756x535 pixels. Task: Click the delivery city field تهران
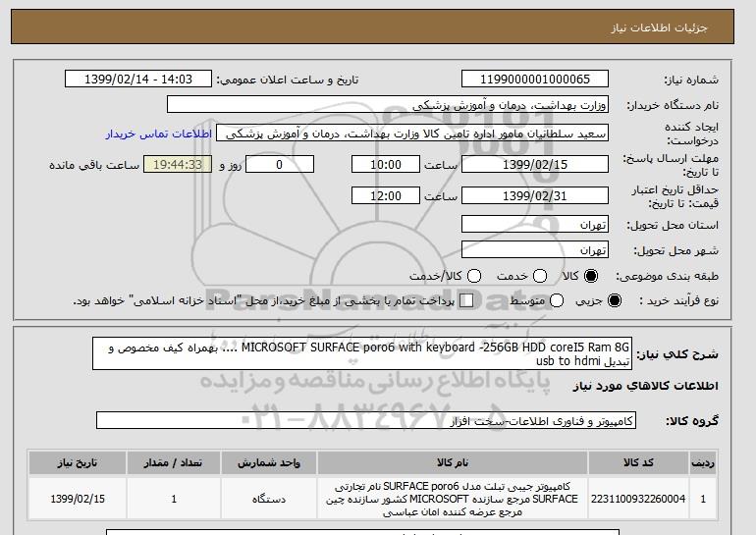(535, 249)
